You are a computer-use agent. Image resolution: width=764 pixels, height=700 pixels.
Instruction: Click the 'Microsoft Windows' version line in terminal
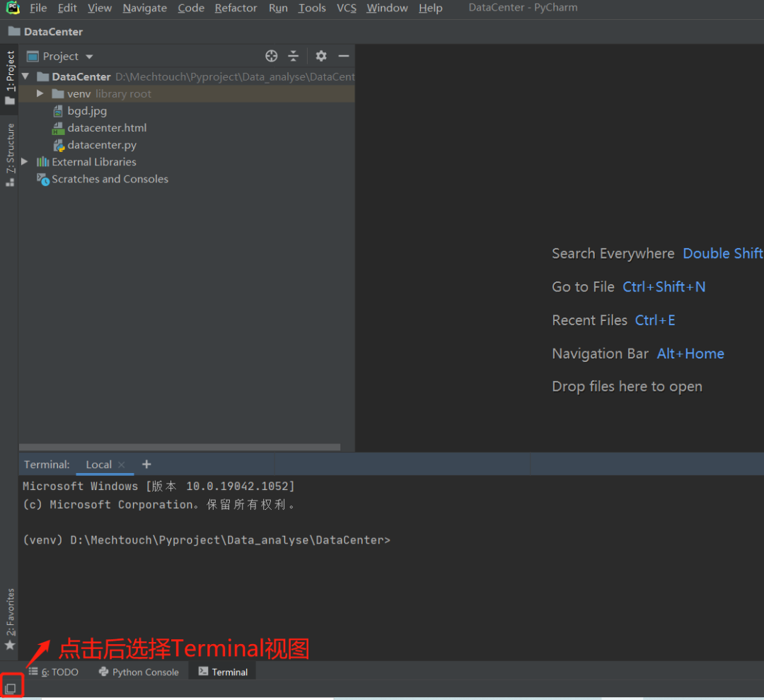tap(158, 486)
